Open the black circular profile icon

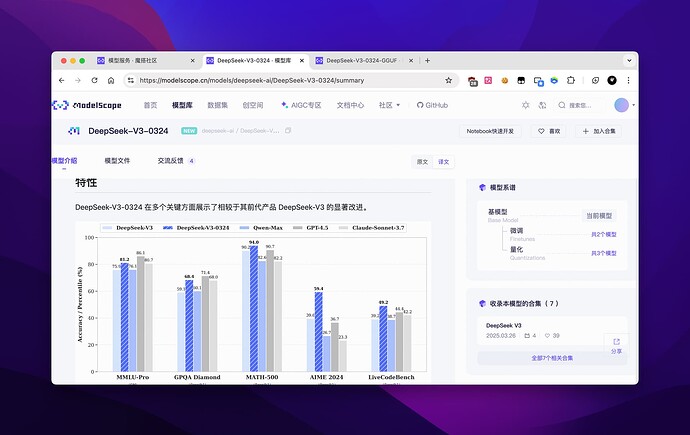612,80
